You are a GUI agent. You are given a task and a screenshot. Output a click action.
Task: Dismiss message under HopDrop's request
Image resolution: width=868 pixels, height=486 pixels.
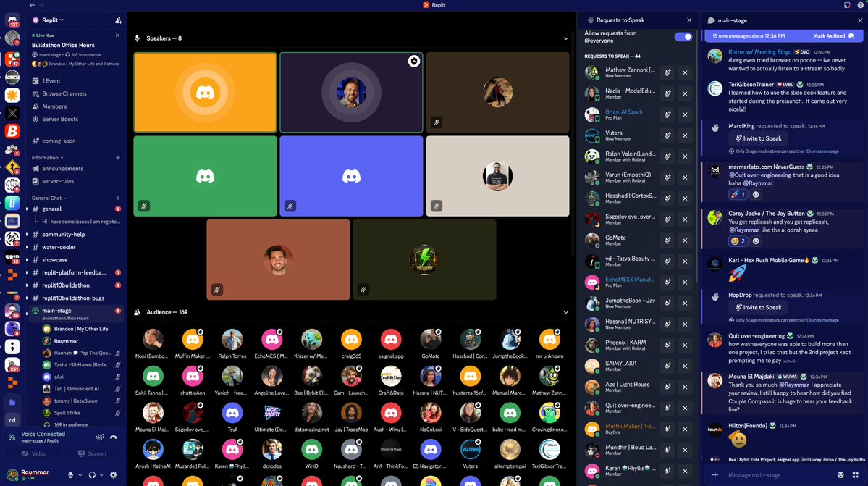tap(822, 320)
